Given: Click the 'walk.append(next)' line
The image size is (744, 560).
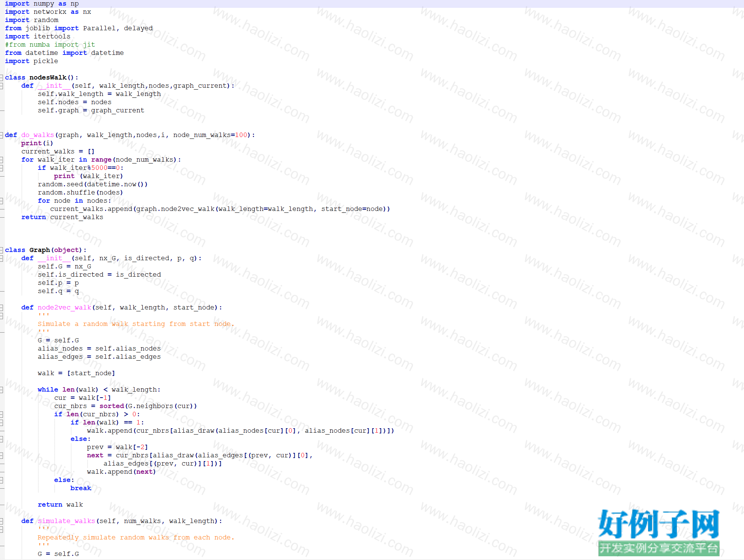Looking at the screenshot, I should tap(121, 472).
